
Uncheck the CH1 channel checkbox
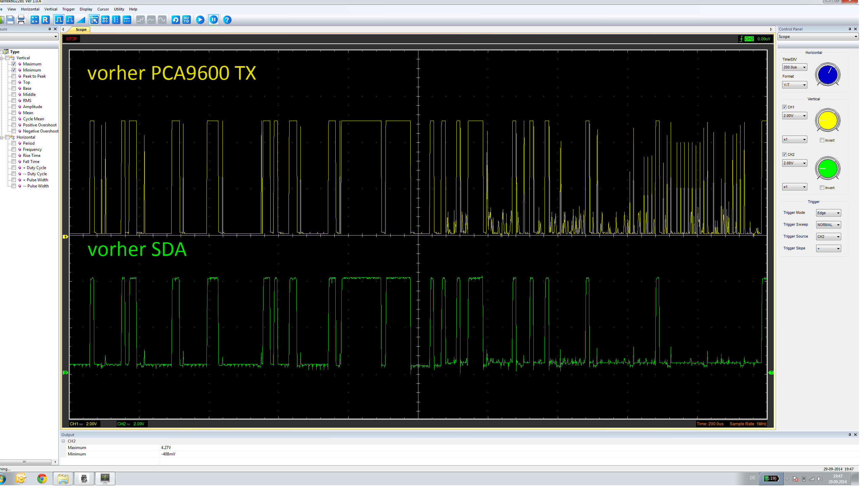[784, 107]
